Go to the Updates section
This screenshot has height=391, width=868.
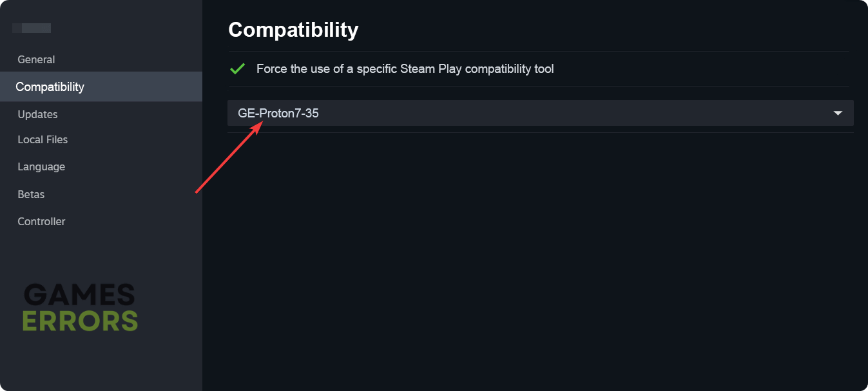click(37, 114)
